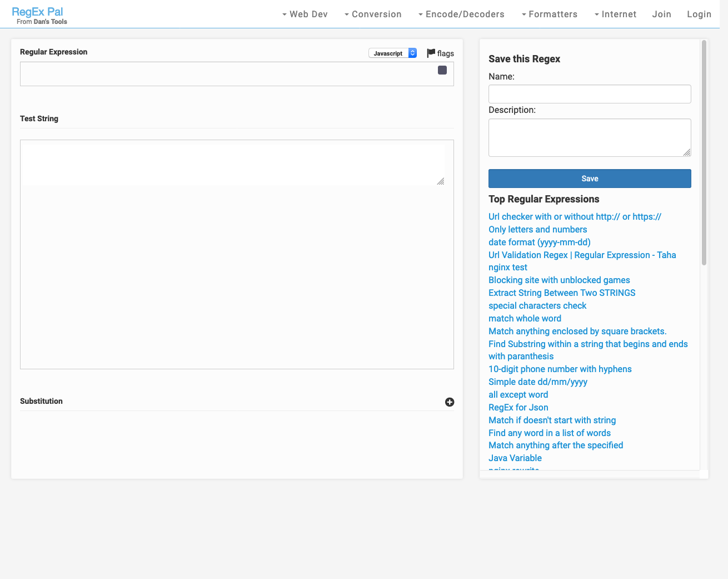Screen dimensions: 728x579
Task: Open 'Extract String Between Two STRINGS' link
Action: click(562, 293)
